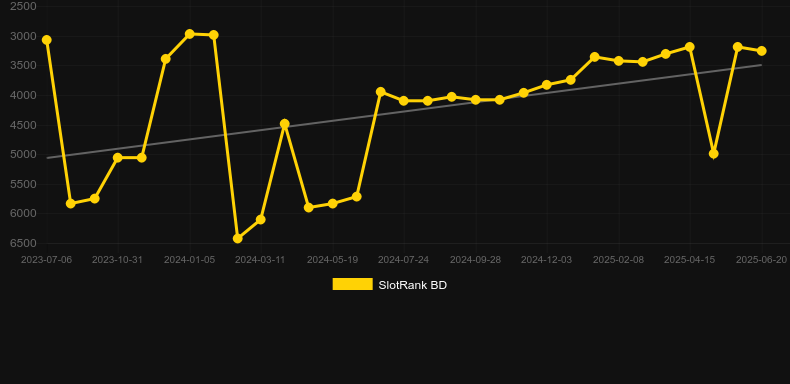
Task: Select the data point above 2024-12-03 label
Action: coord(547,85)
